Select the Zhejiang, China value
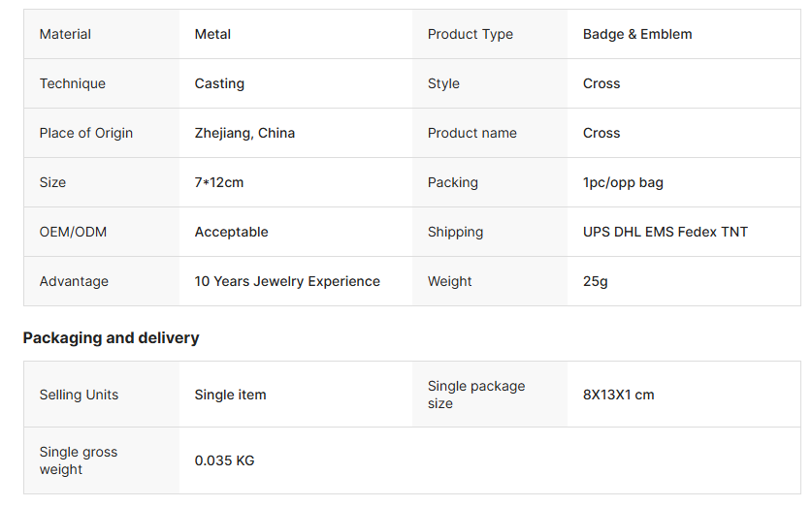Image resolution: width=812 pixels, height=507 pixels. point(244,133)
